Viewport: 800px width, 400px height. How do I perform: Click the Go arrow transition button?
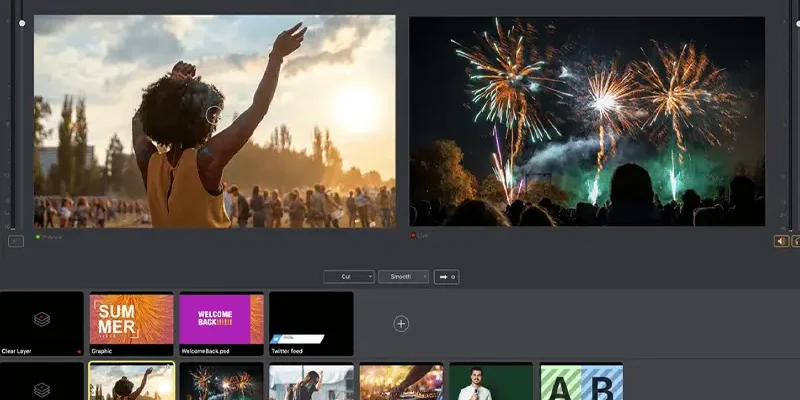pos(446,277)
